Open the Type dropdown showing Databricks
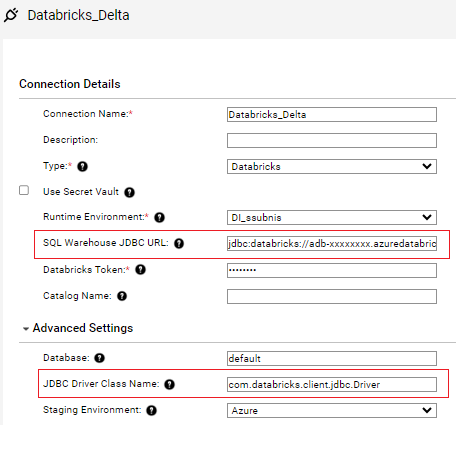Image resolution: width=459 pixels, height=459 pixels. (x=332, y=166)
